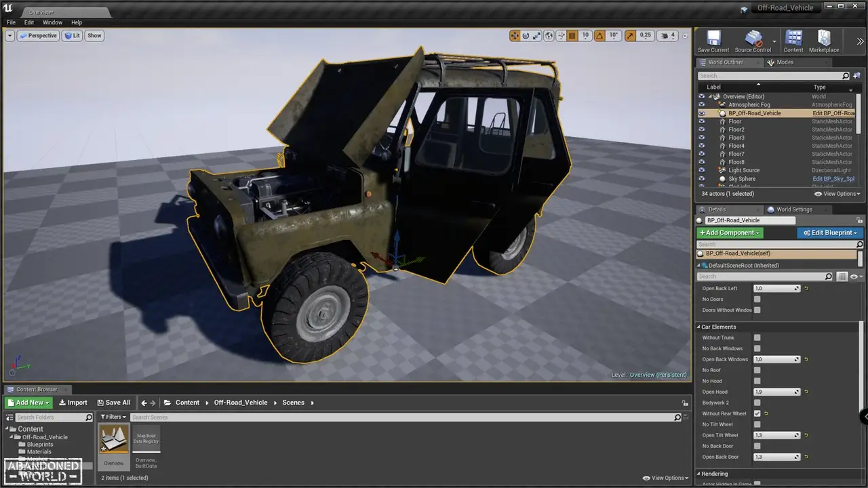Open the Marketplace from the toolbar
The height and width of the screenshot is (488, 868).
coord(824,40)
